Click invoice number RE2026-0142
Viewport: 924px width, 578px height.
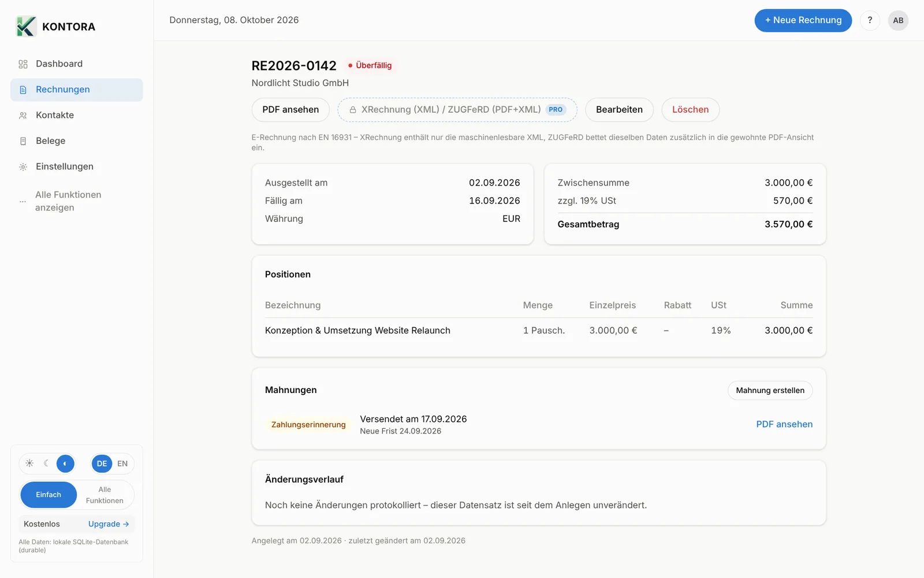click(294, 66)
